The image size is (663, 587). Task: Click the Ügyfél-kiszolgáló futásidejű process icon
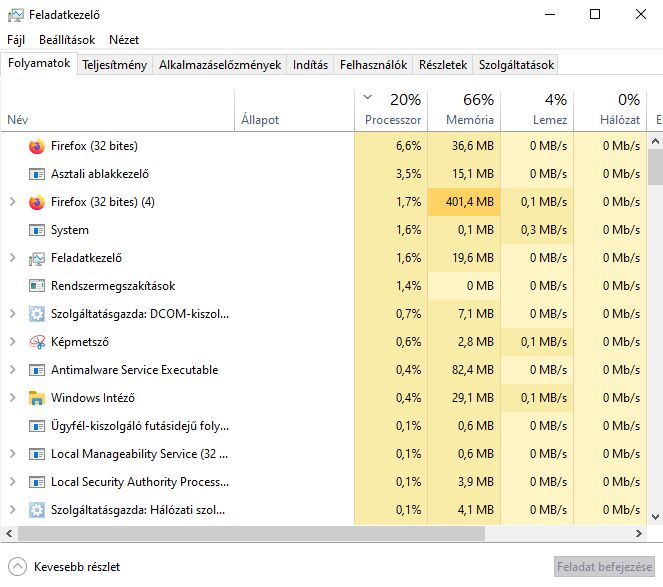point(37,426)
